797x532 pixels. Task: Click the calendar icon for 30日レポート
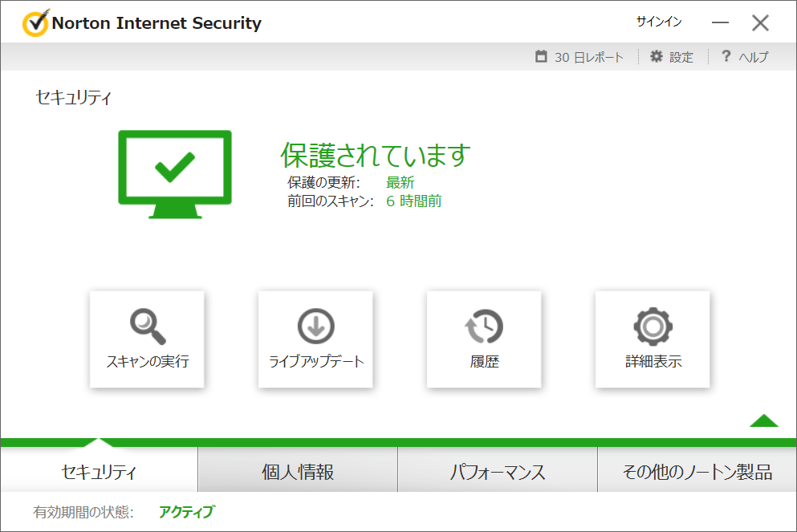click(542, 57)
